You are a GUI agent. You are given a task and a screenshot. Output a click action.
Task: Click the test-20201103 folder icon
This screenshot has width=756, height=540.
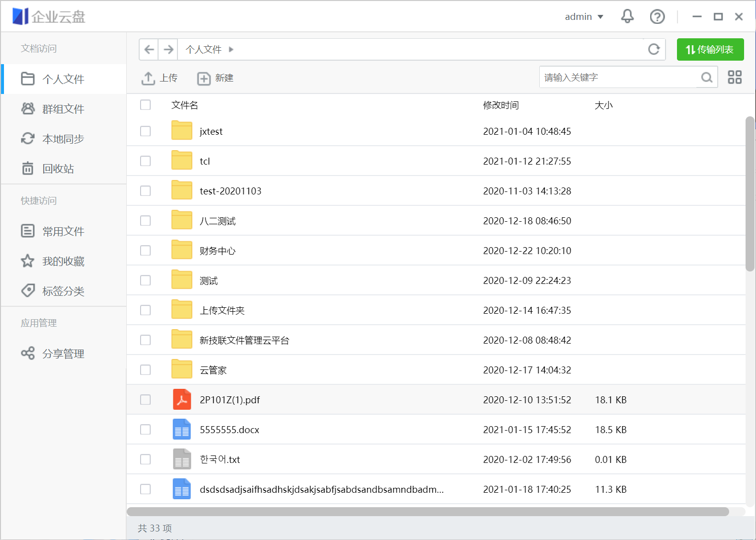[182, 190]
